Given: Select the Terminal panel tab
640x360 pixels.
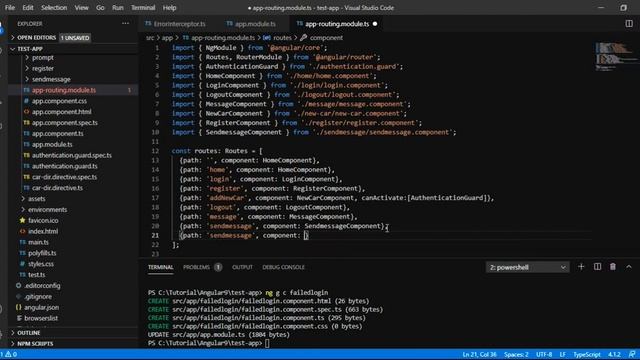Looking at the screenshot, I should click(x=160, y=267).
